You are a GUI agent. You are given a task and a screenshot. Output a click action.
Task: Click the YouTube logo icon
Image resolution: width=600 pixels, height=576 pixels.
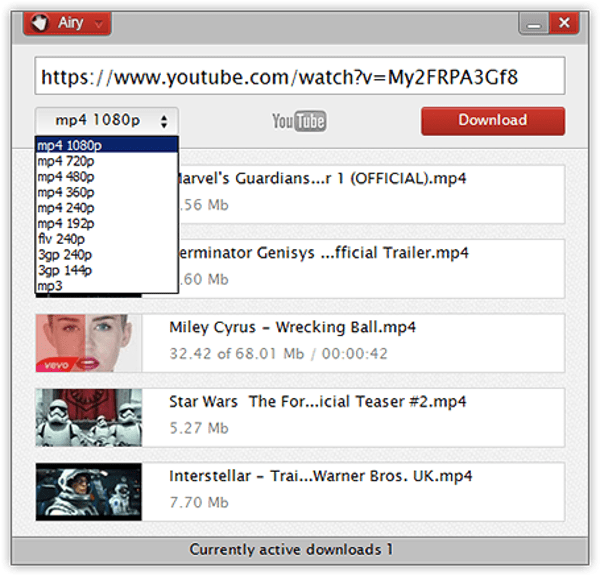click(299, 121)
